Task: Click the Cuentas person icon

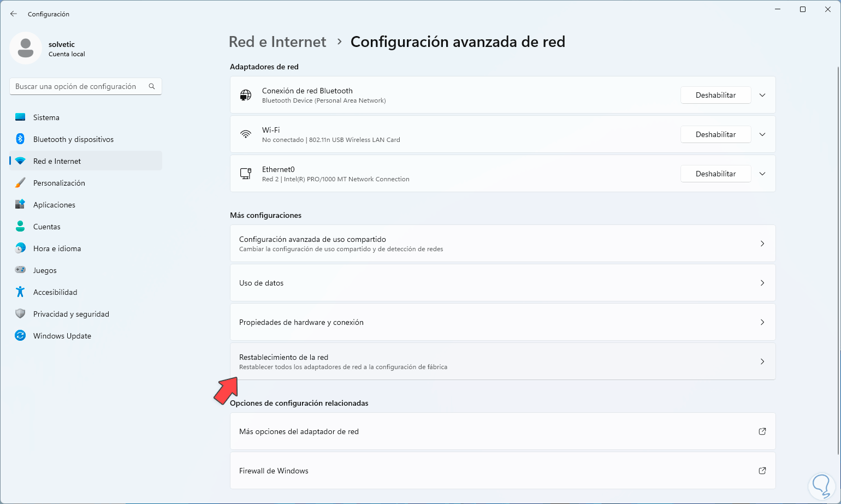Action: (x=20, y=227)
